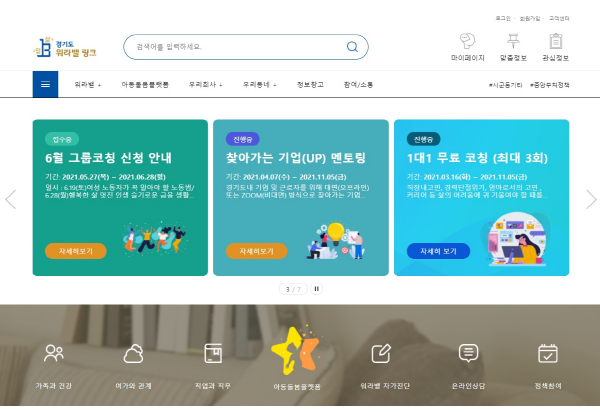The image size is (600, 412).
Task: Open the hamburger menu icon
Action: (45, 84)
